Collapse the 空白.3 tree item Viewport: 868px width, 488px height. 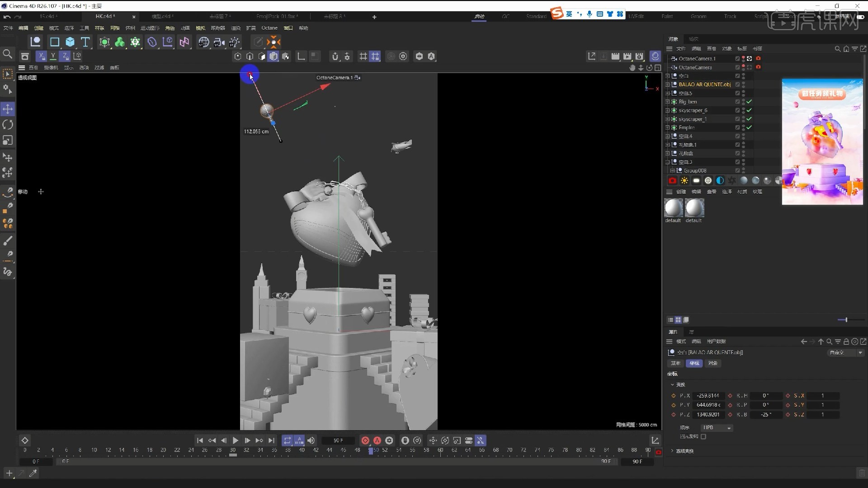click(668, 162)
